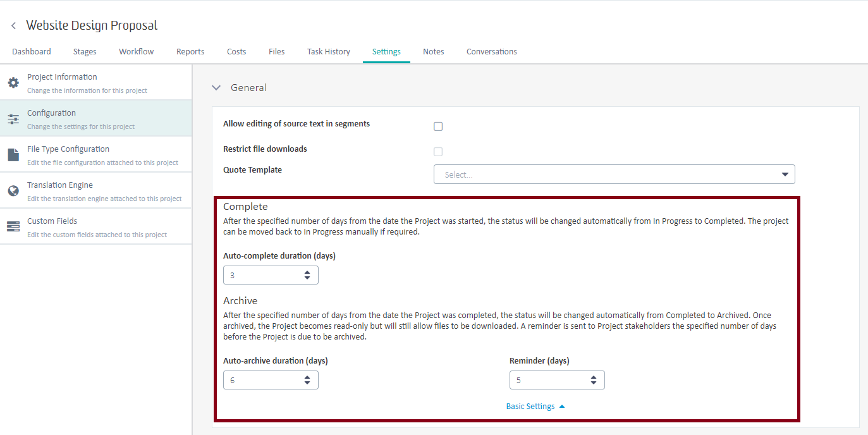Image resolution: width=868 pixels, height=435 pixels.
Task: Open the Costs tab
Action: pos(236,52)
